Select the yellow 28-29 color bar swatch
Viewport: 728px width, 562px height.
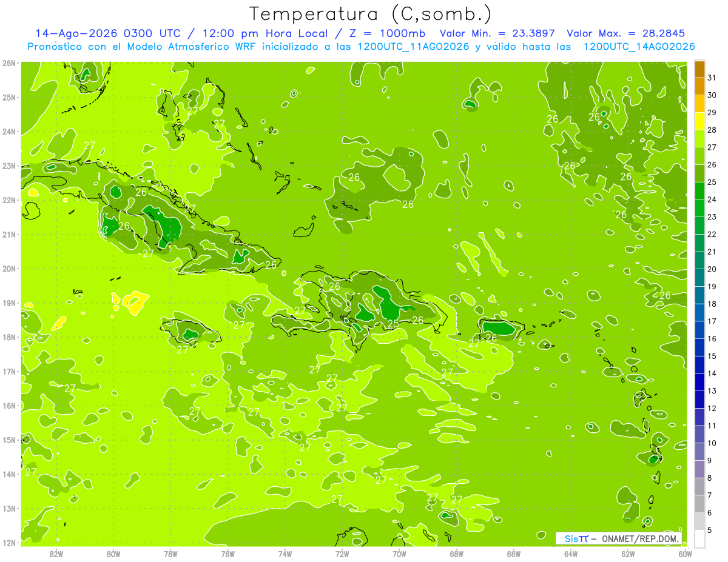tap(699, 121)
